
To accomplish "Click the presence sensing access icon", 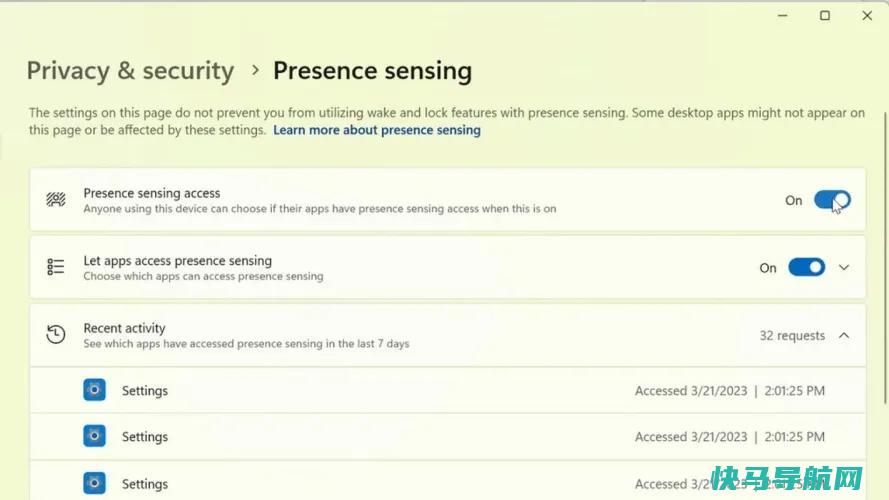I will pos(56,200).
